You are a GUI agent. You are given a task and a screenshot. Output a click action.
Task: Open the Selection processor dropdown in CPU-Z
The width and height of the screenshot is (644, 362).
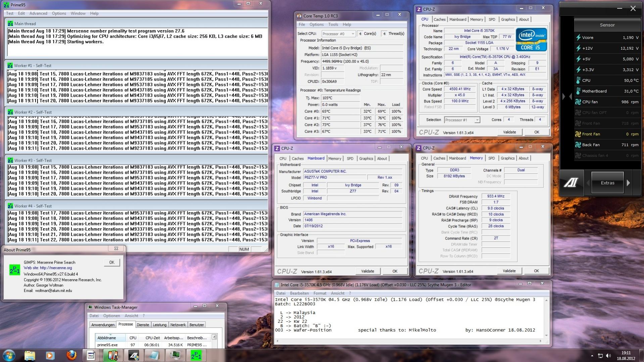tap(462, 120)
